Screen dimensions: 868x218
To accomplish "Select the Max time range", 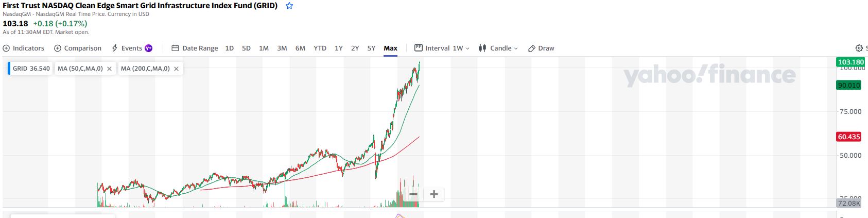I will coord(390,48).
